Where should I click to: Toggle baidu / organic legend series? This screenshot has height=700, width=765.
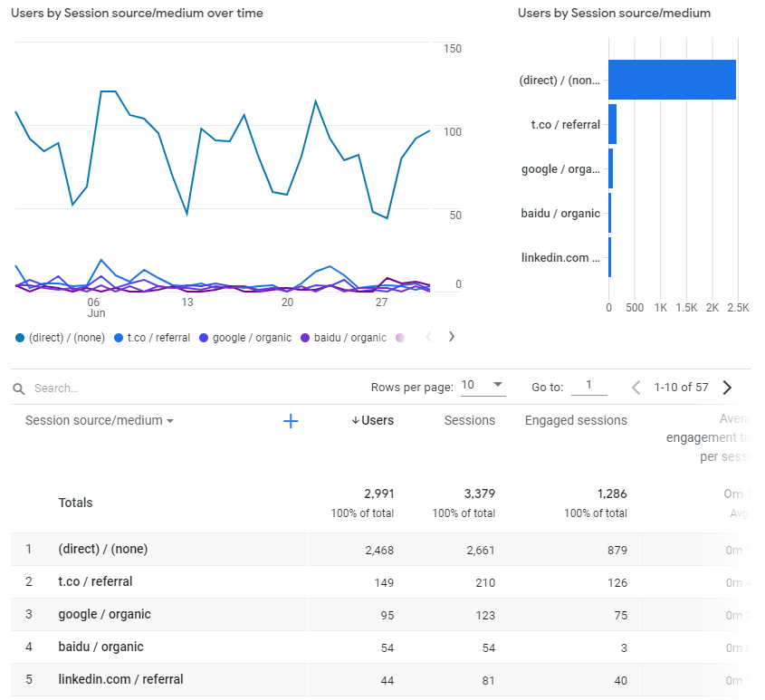pos(343,338)
